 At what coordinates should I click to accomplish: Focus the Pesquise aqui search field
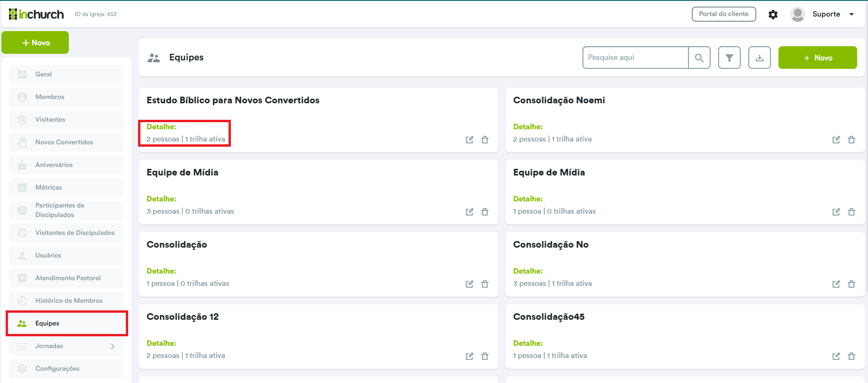click(635, 58)
